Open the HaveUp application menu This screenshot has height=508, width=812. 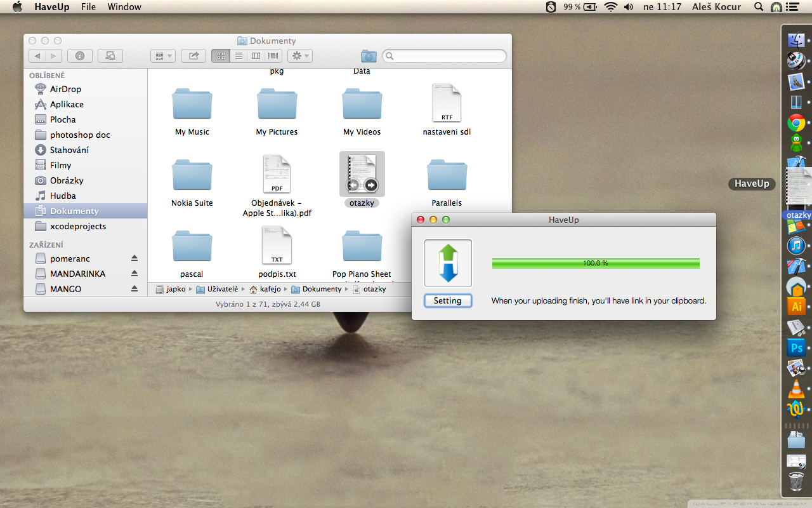click(x=51, y=7)
